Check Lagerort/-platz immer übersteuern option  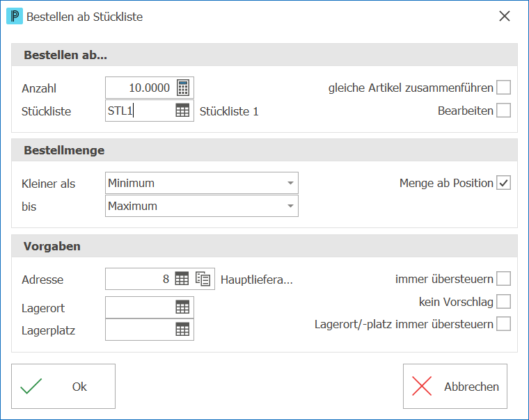pyautogui.click(x=503, y=324)
